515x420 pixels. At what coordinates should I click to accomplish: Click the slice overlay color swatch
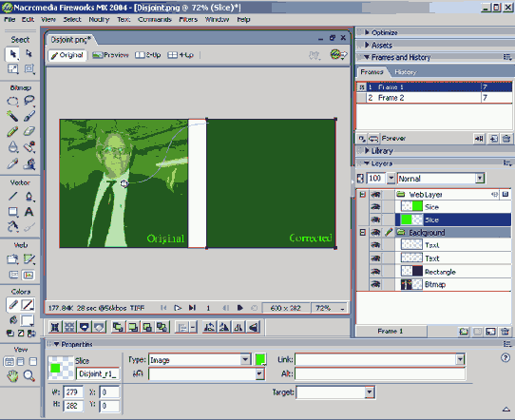[260, 359]
